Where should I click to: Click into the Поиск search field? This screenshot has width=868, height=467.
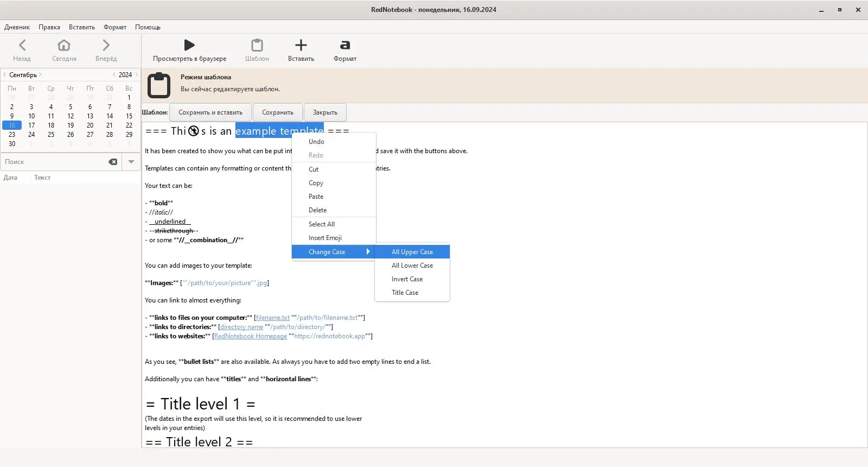click(x=54, y=162)
